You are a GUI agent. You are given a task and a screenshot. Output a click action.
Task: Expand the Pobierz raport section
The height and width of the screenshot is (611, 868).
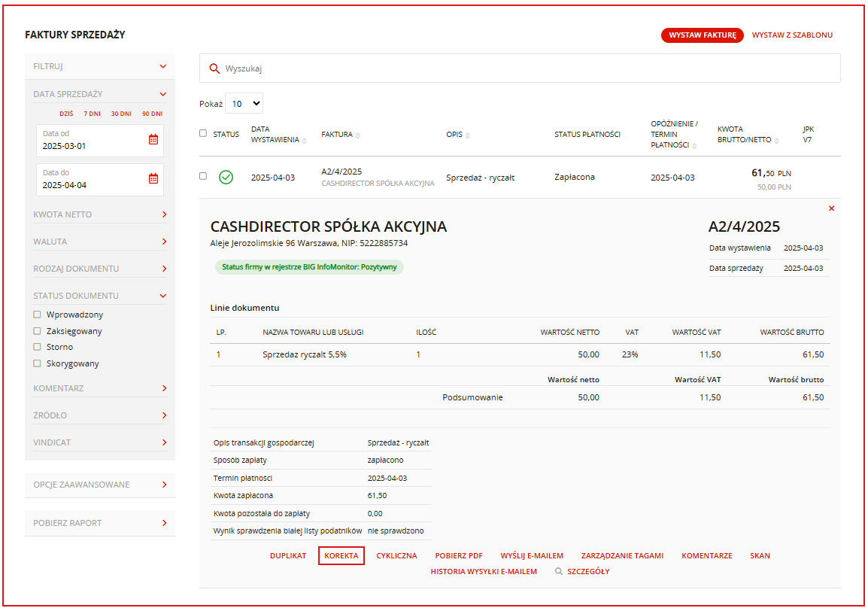tap(164, 523)
